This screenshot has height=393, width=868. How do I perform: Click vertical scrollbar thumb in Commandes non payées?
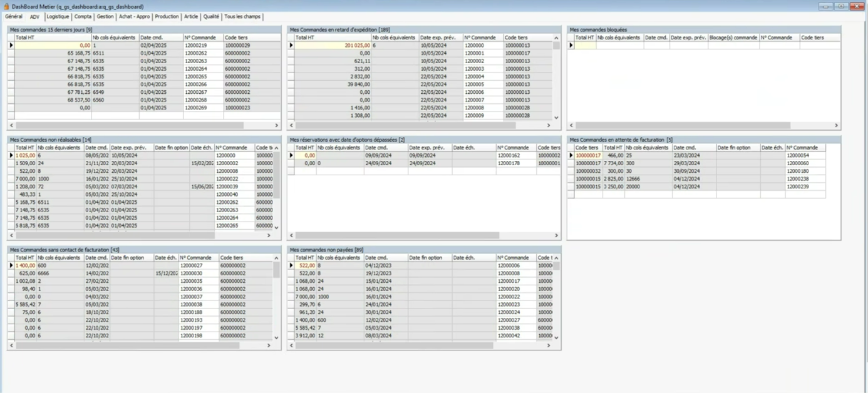pyautogui.click(x=556, y=266)
